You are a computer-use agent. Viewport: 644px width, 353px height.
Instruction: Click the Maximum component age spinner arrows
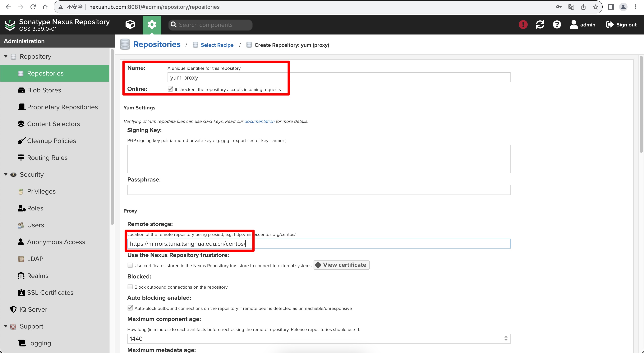click(x=506, y=338)
